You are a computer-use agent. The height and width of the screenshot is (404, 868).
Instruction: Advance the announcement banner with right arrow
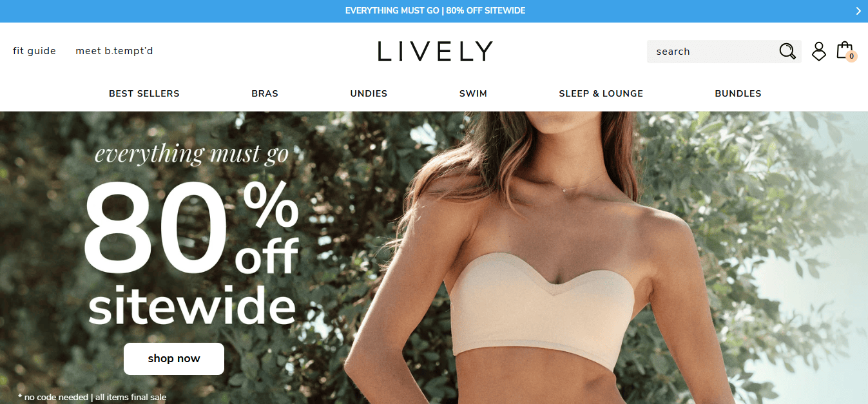(x=858, y=11)
